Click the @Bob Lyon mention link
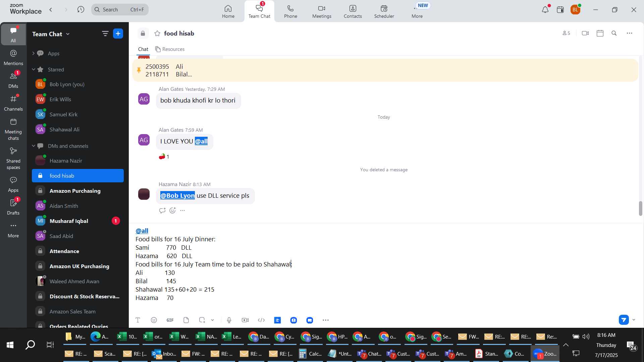This screenshot has height=362, width=644. (177, 196)
